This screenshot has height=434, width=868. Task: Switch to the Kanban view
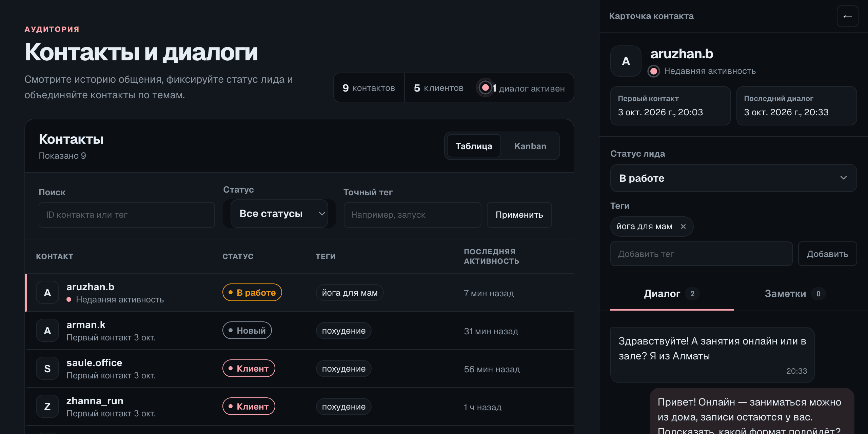tap(530, 146)
